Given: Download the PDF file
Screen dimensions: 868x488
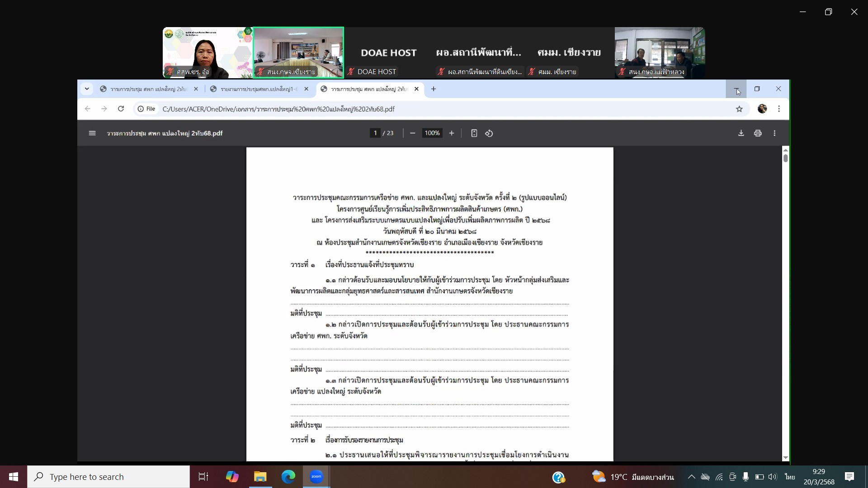Looking at the screenshot, I should (x=741, y=133).
